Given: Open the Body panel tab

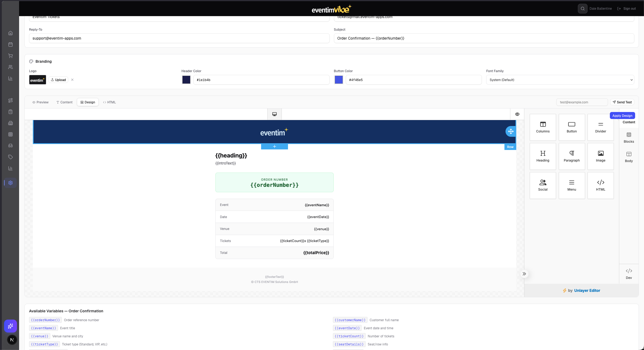Looking at the screenshot, I should [x=629, y=157].
